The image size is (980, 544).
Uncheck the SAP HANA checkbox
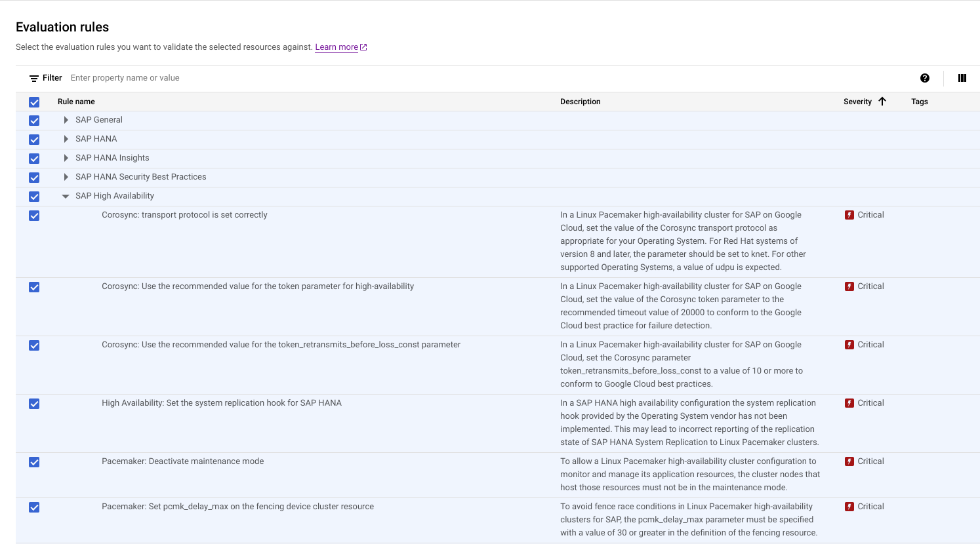(x=34, y=140)
